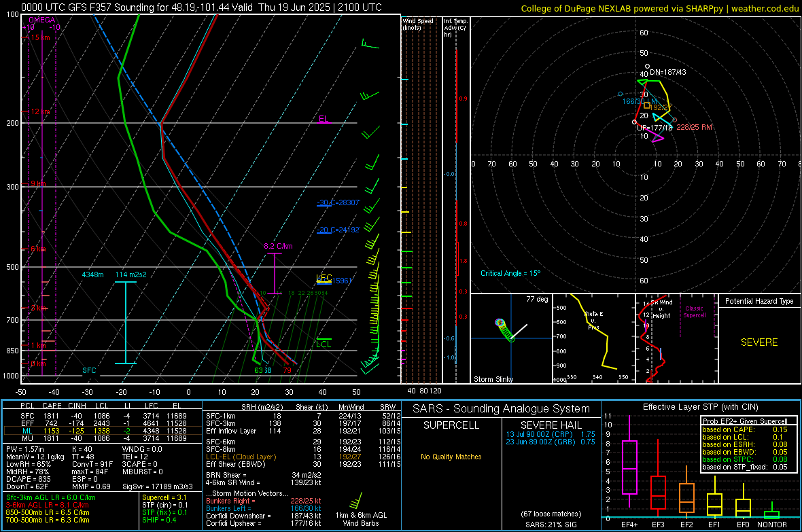
Task: Select the orange LCL-EL (Cloud Layer) row
Action: click(x=303, y=457)
